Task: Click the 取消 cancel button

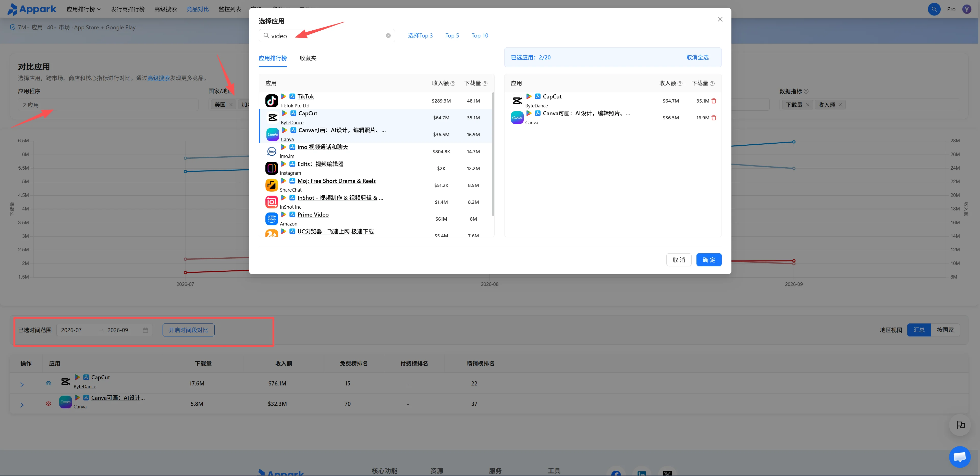Action: 679,260
